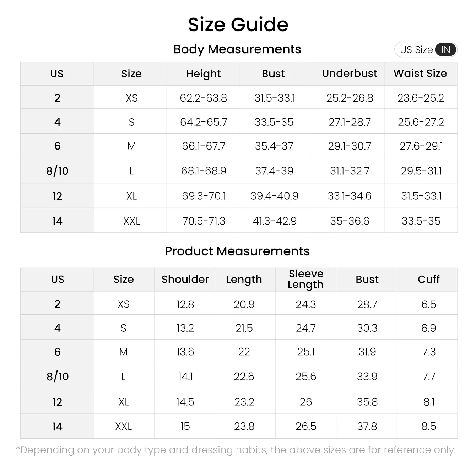Click sleeve length value 25.6

tap(305, 377)
